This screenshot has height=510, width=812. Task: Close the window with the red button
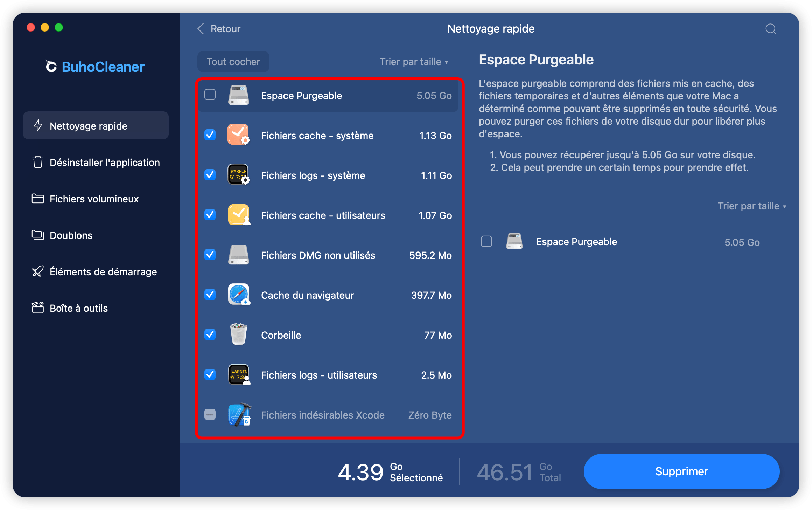31,27
